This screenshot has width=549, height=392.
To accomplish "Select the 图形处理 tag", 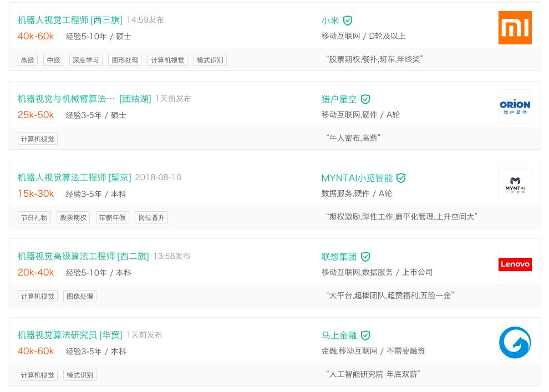I will [x=125, y=60].
